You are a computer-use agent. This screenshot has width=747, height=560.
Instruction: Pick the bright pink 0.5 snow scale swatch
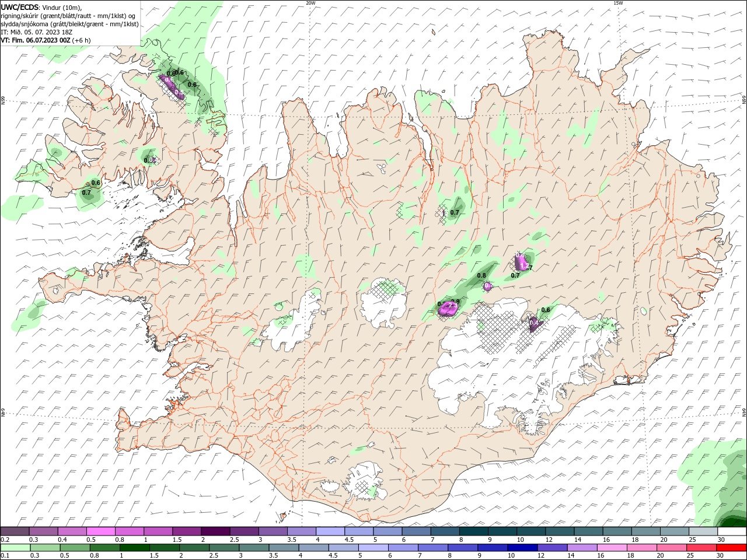[100, 531]
